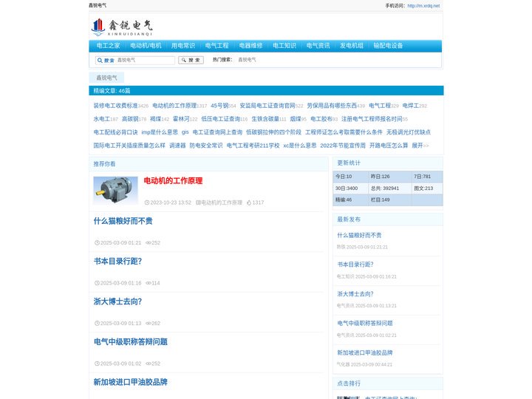
Task: Click the clock icon before 2023-10-23 13:52
Action: pyautogui.click(x=147, y=202)
